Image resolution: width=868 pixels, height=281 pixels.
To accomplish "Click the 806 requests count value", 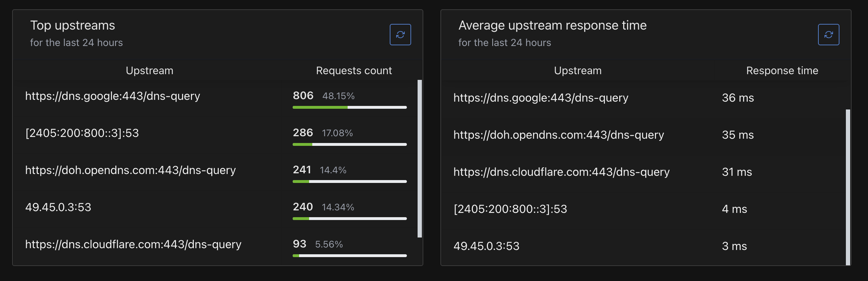I will [303, 96].
